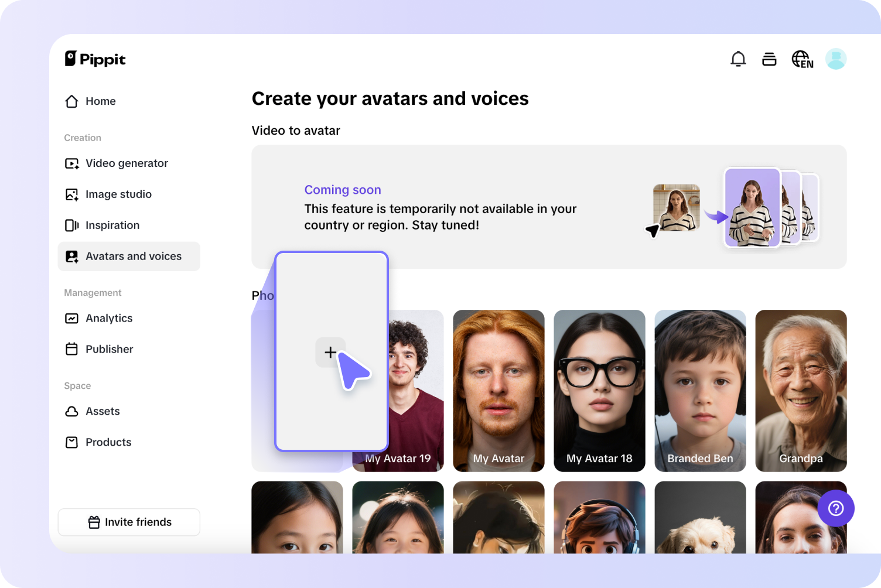
Task: Open the task queue icon in the header
Action: [769, 59]
